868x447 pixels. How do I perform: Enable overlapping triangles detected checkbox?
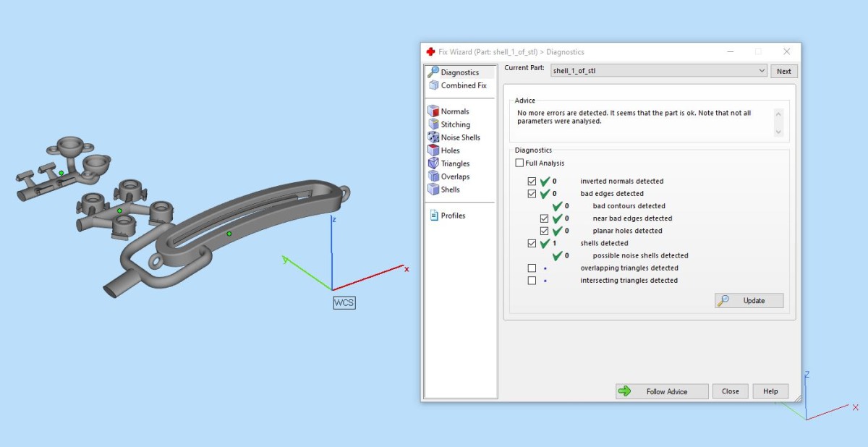(532, 268)
